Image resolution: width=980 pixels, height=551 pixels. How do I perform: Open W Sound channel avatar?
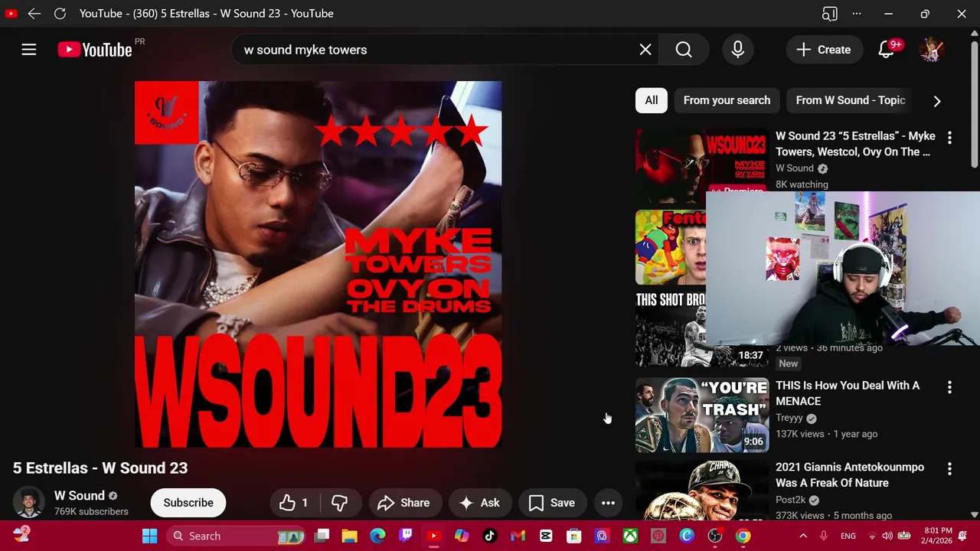[x=28, y=503]
